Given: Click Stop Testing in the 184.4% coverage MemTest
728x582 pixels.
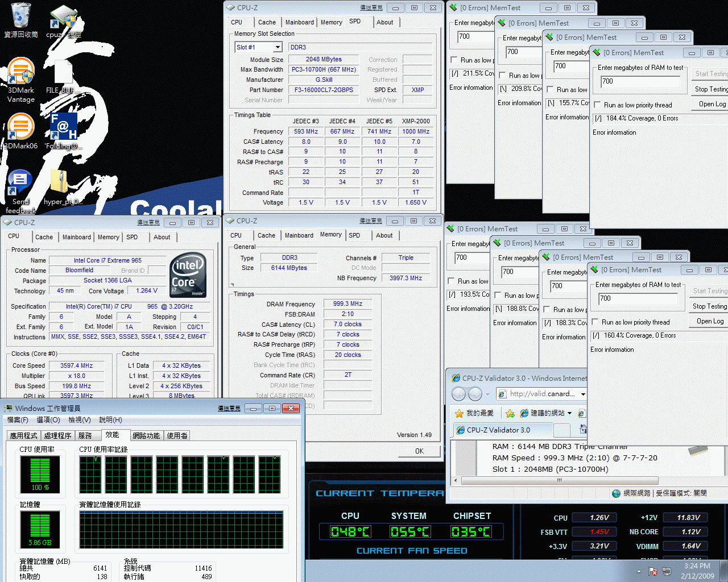Looking at the screenshot, I should tap(710, 89).
